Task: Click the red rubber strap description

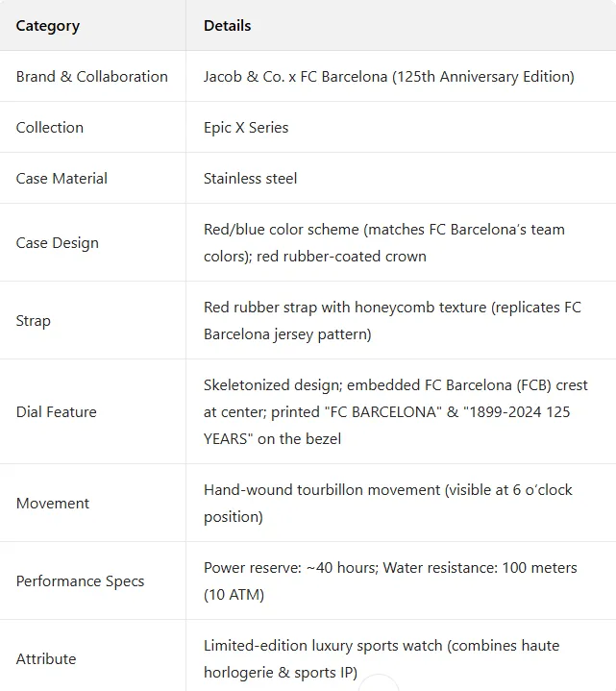Action: [391, 321]
